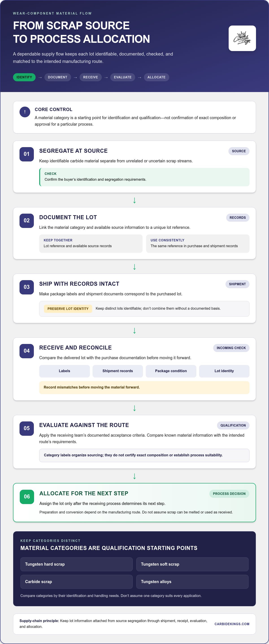Click the INCOMING CHECK tag
This screenshot has height=644, width=269.
(x=231, y=348)
